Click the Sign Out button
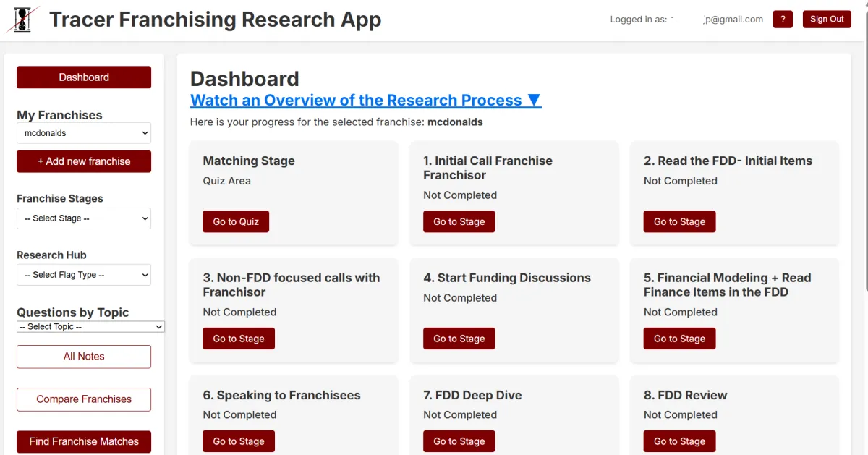The image size is (868, 455). point(827,20)
